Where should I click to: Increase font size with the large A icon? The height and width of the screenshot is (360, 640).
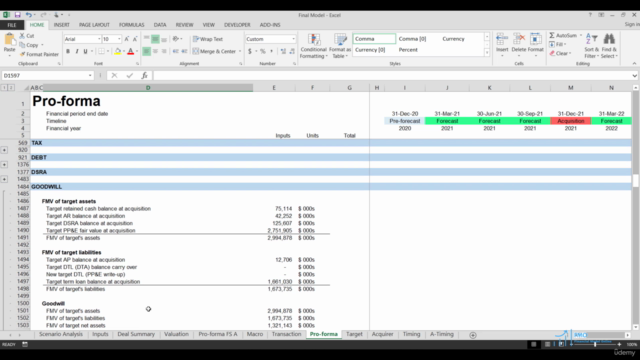(127, 39)
